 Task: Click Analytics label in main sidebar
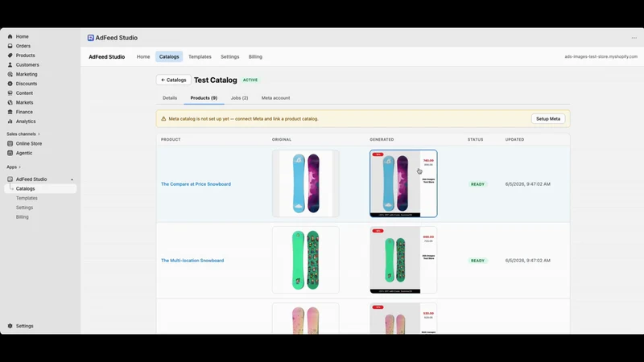point(26,121)
